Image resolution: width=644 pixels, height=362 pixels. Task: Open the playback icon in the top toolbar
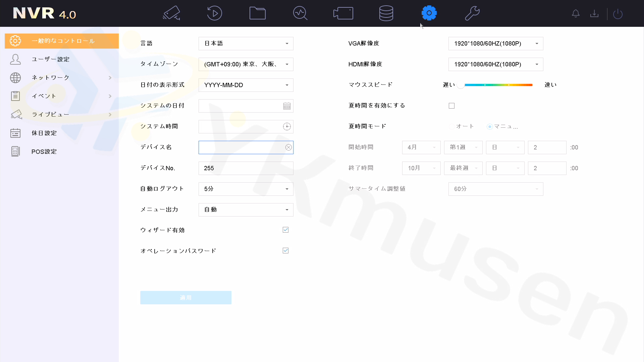(214, 13)
